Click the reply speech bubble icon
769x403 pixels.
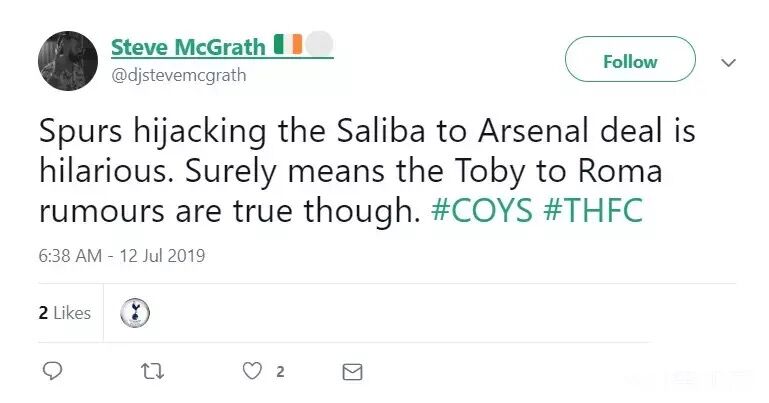54,371
